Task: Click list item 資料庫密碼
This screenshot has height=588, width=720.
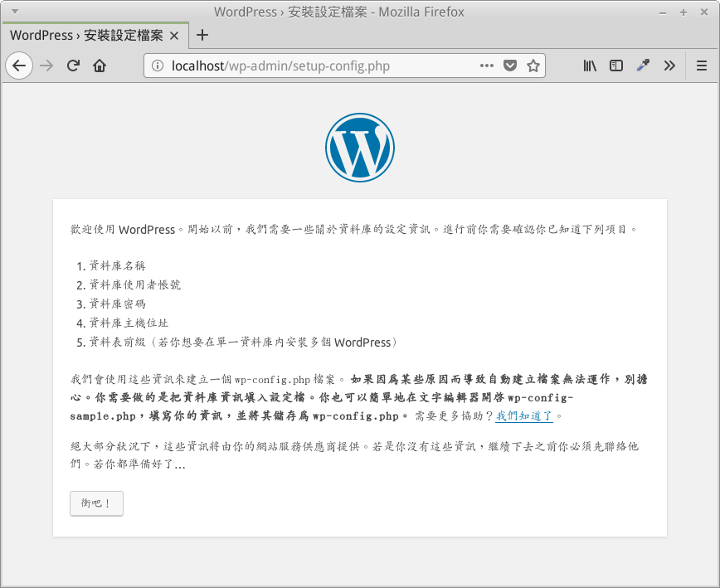Action: click(117, 304)
